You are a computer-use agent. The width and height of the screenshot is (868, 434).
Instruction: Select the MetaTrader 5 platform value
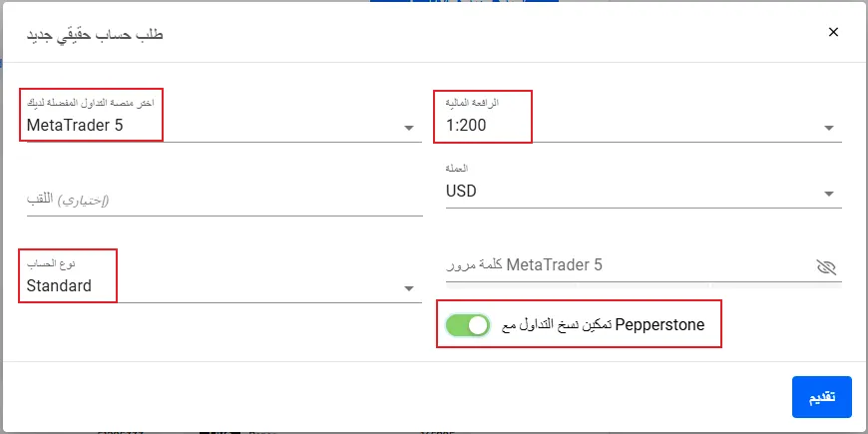click(x=81, y=127)
